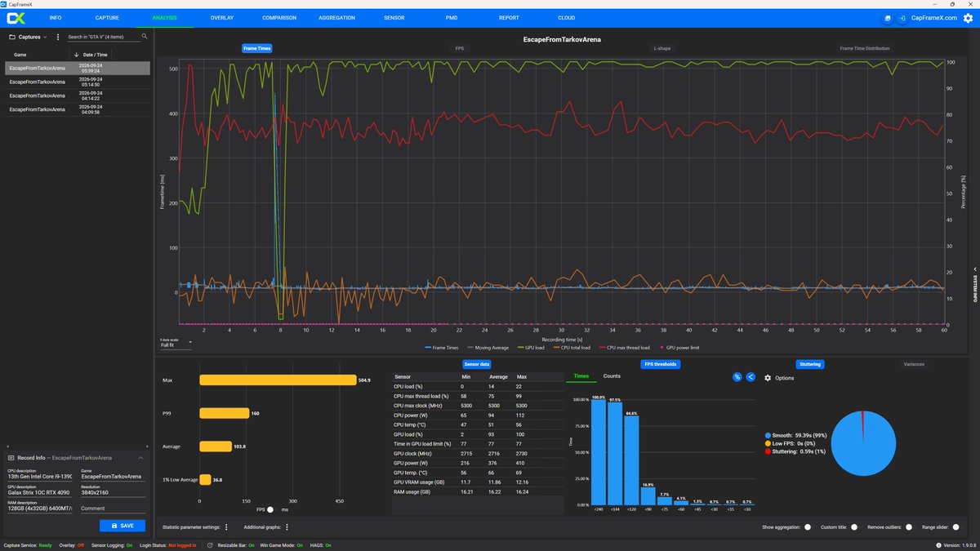Switch to the REPORT tab
Viewport: 980px width, 551px height.
click(509, 17)
